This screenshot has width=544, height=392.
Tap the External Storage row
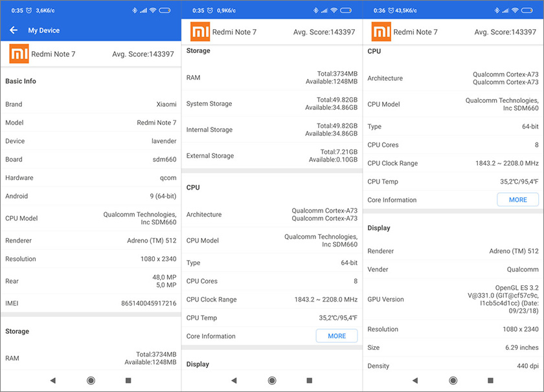pyautogui.click(x=272, y=156)
